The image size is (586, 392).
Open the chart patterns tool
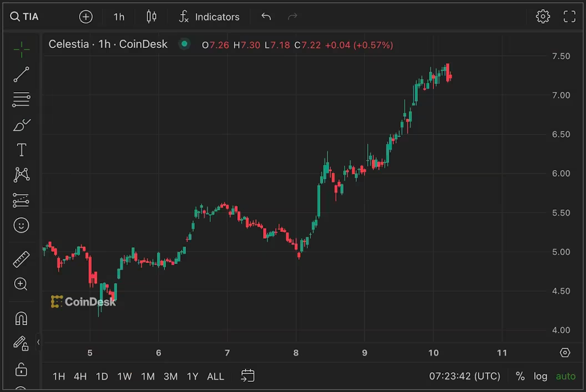[x=21, y=175]
